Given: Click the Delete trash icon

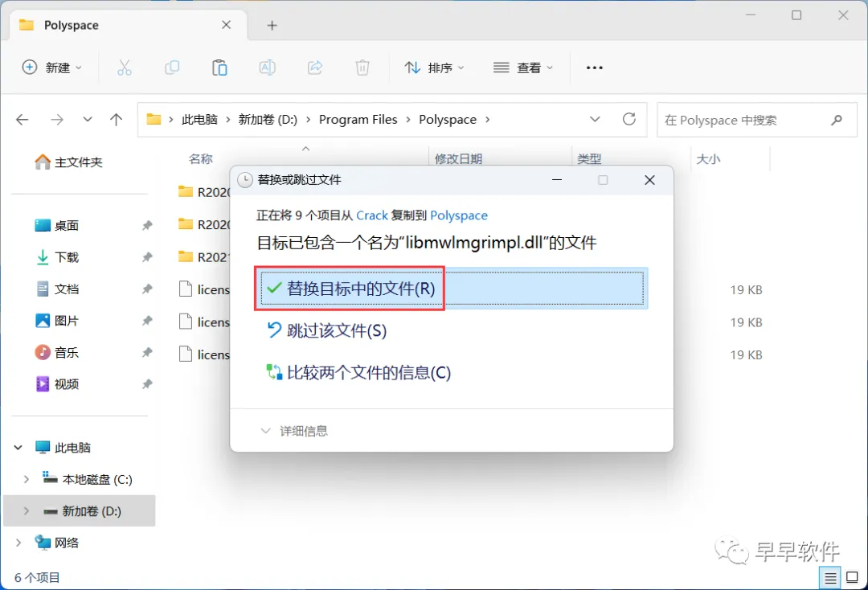Looking at the screenshot, I should pyautogui.click(x=362, y=68).
